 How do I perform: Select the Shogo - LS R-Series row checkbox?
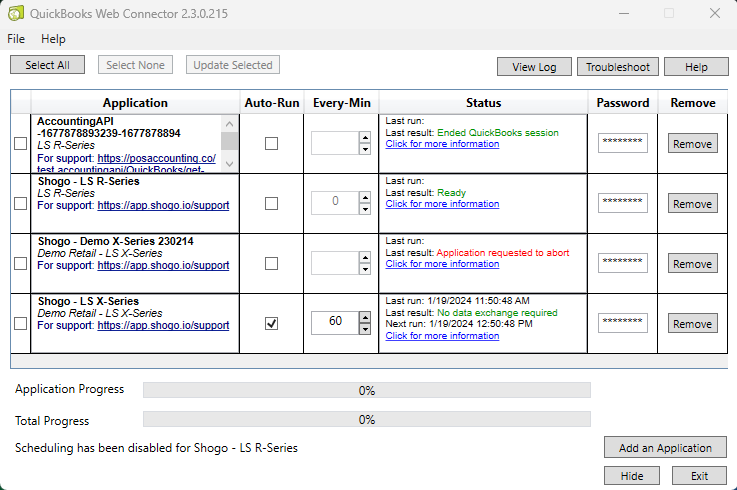[x=20, y=204]
